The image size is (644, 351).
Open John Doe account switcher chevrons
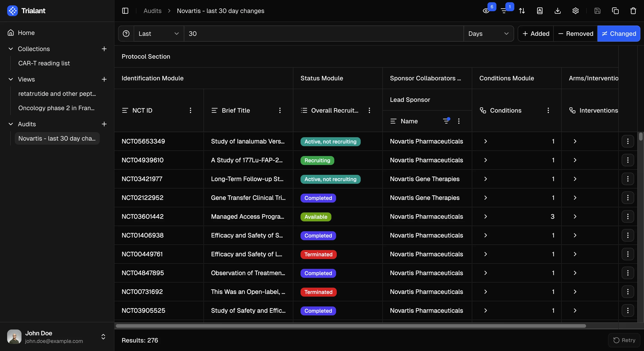103,337
